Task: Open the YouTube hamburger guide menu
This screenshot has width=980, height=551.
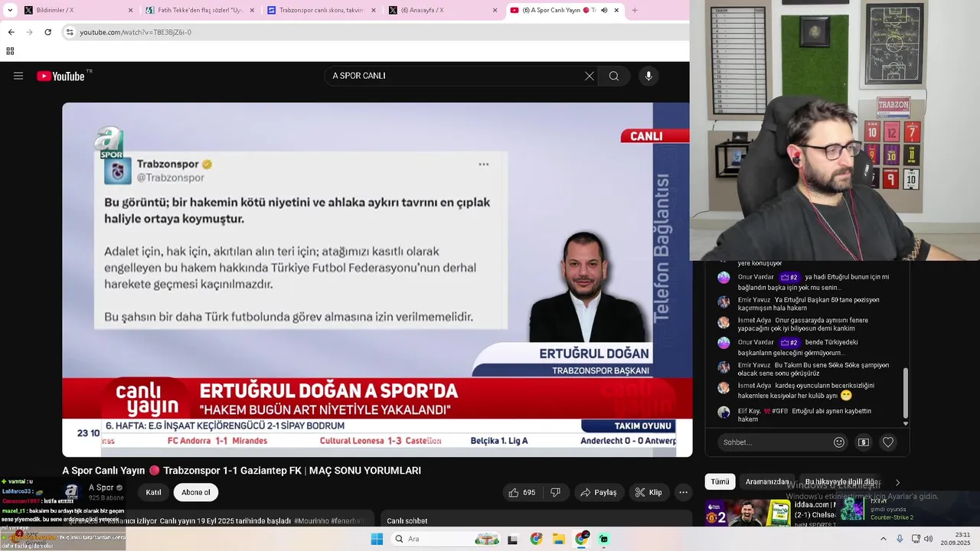Action: 18,76
